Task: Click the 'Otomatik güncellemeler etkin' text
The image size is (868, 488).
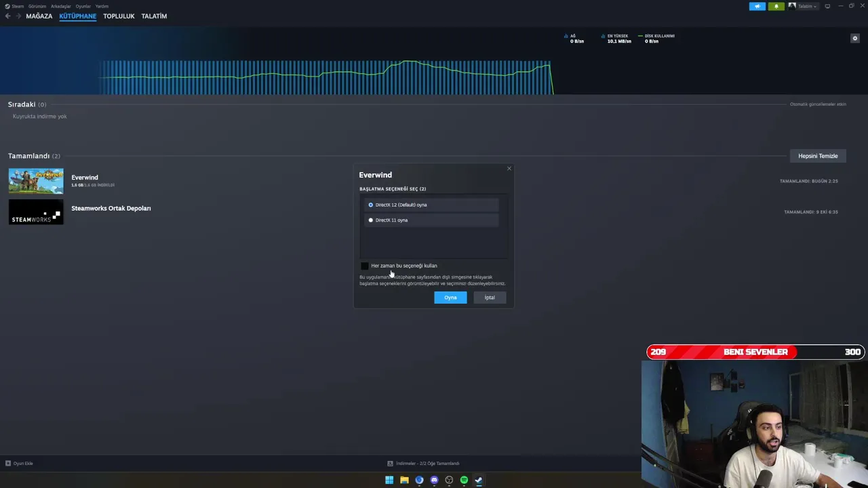Action: pyautogui.click(x=818, y=104)
